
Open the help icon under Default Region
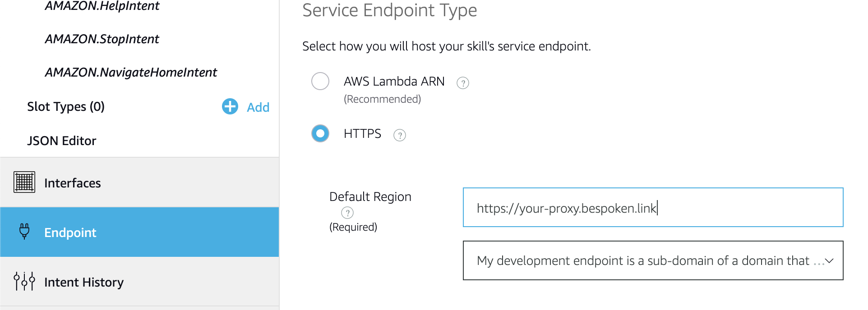347,213
